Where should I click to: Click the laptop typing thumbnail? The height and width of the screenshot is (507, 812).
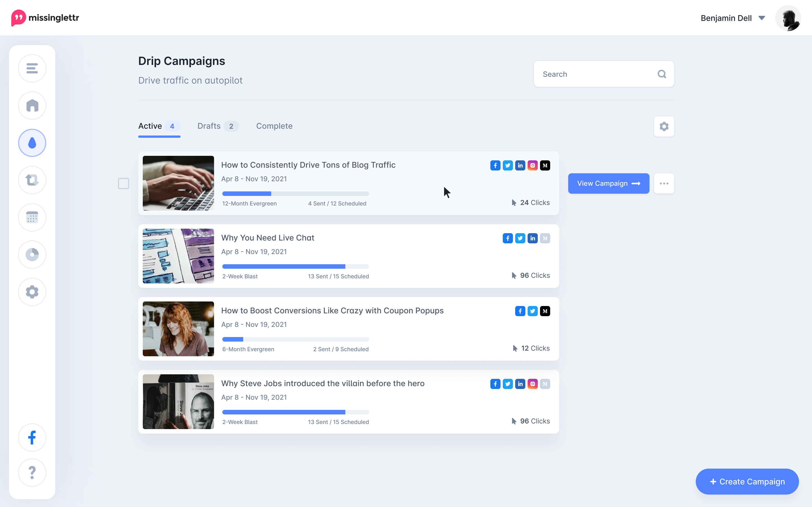tap(178, 183)
